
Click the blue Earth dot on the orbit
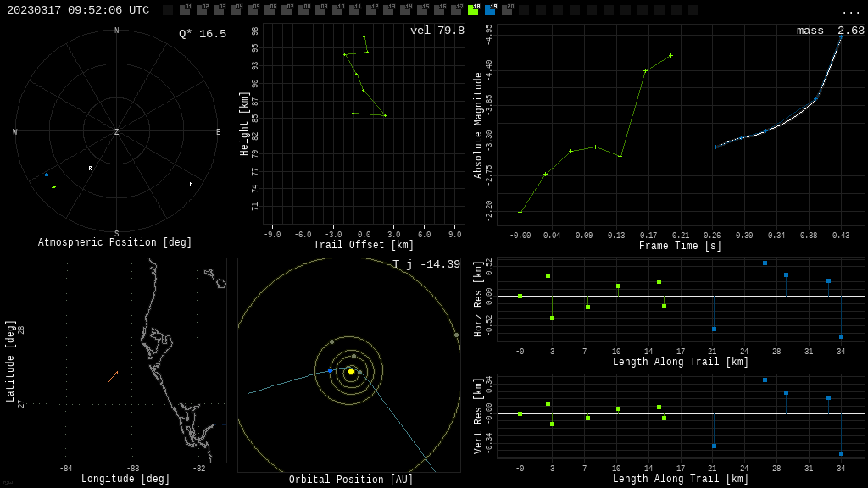(x=331, y=371)
